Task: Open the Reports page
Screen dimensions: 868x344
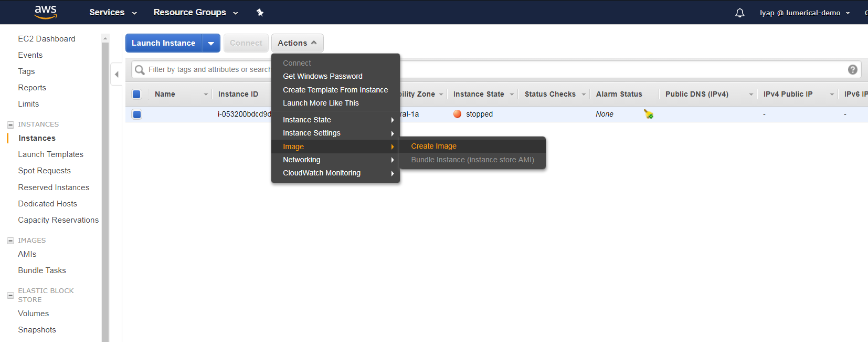Action: (x=32, y=88)
